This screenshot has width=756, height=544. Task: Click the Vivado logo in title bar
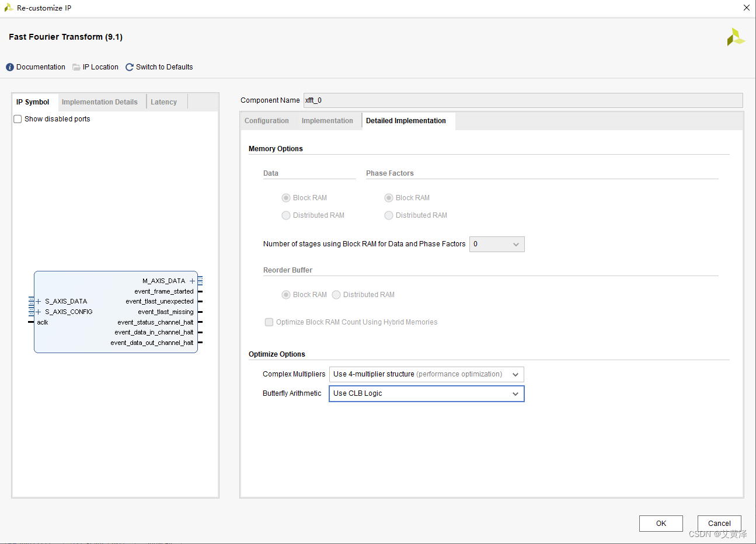[9, 8]
